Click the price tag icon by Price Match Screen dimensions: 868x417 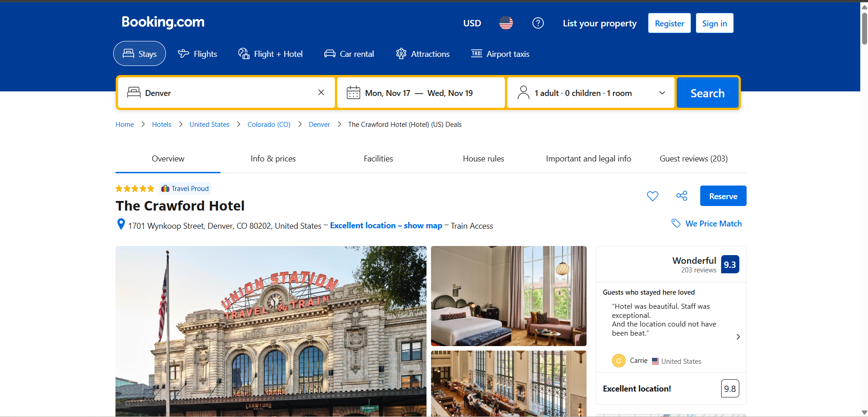tap(676, 223)
